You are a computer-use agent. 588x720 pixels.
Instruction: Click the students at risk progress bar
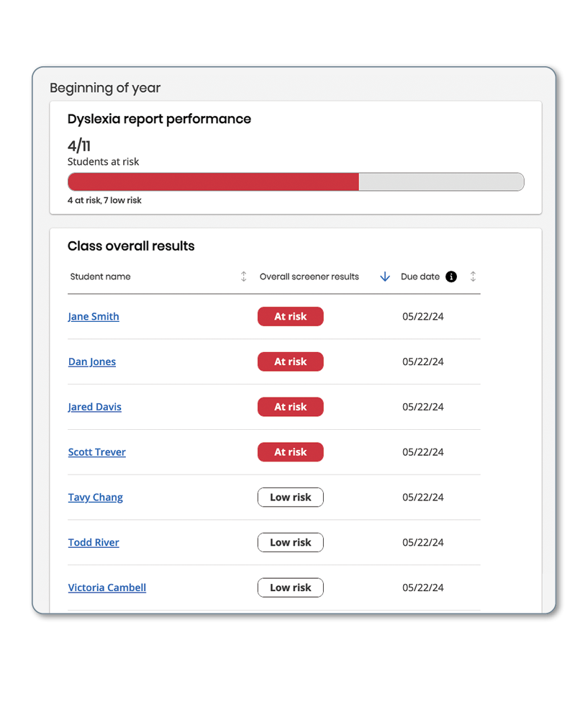296,182
